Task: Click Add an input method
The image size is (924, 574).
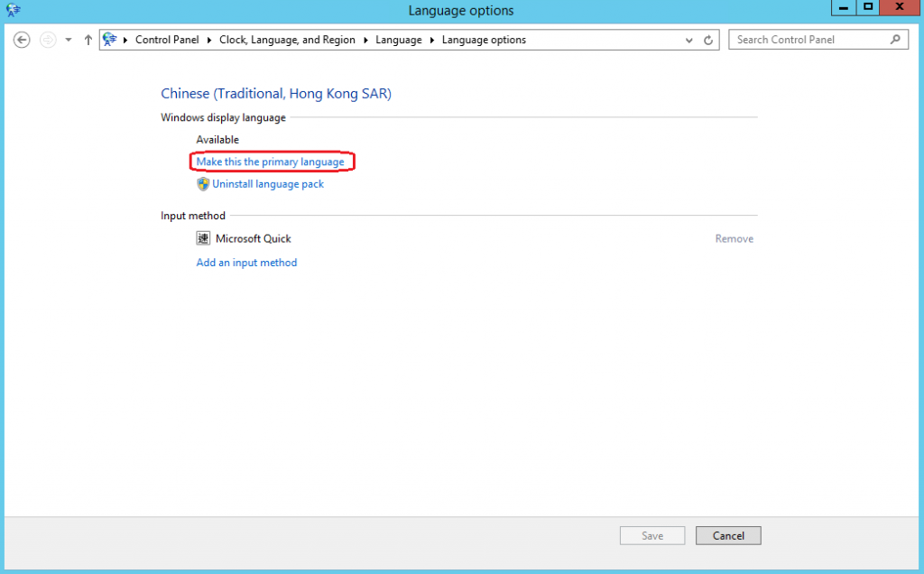Action: [x=246, y=263]
